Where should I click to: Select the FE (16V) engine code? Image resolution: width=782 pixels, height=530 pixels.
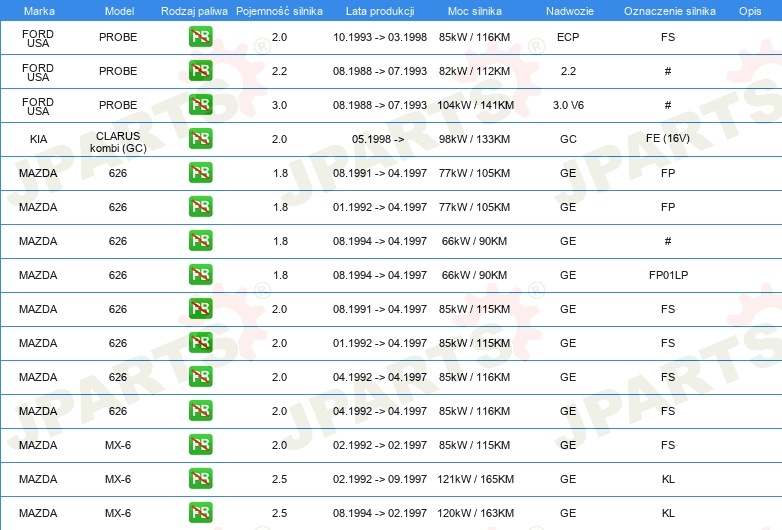point(668,138)
